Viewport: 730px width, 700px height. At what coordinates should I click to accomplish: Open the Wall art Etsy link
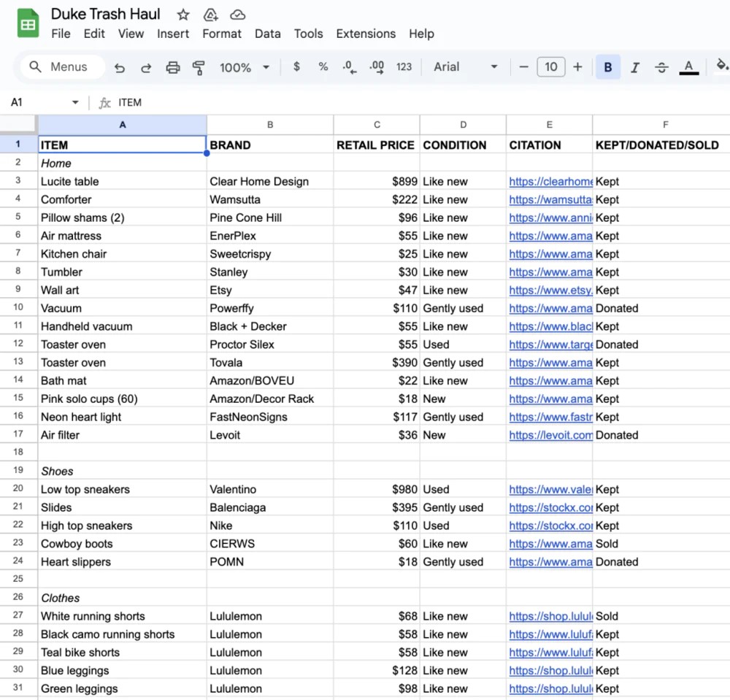(550, 291)
